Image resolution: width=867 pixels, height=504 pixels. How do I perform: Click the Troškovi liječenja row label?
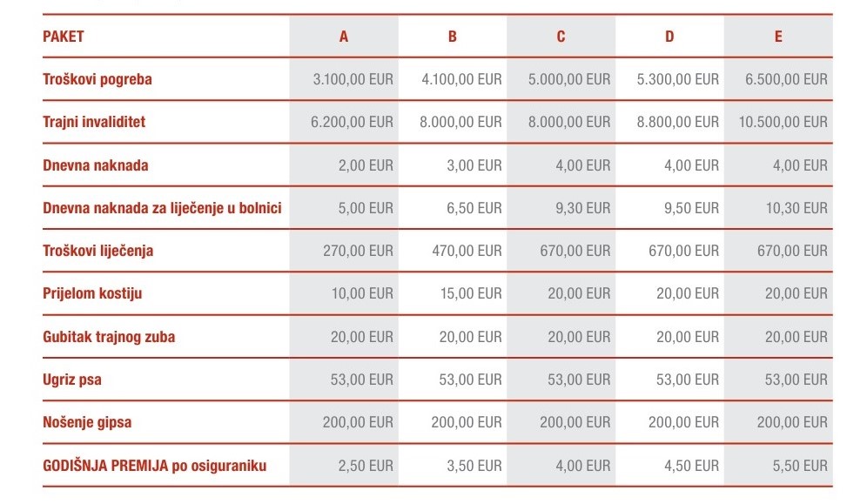click(x=98, y=251)
